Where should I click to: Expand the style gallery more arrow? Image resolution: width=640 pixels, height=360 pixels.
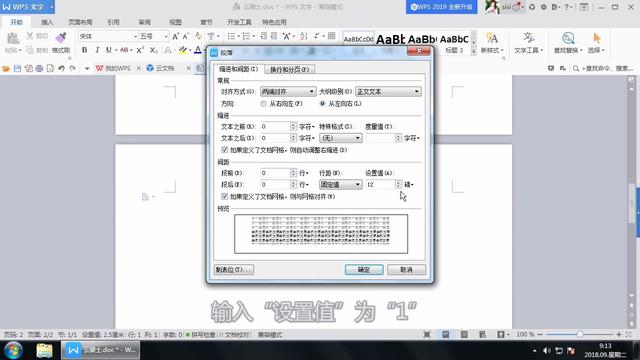[x=473, y=51]
